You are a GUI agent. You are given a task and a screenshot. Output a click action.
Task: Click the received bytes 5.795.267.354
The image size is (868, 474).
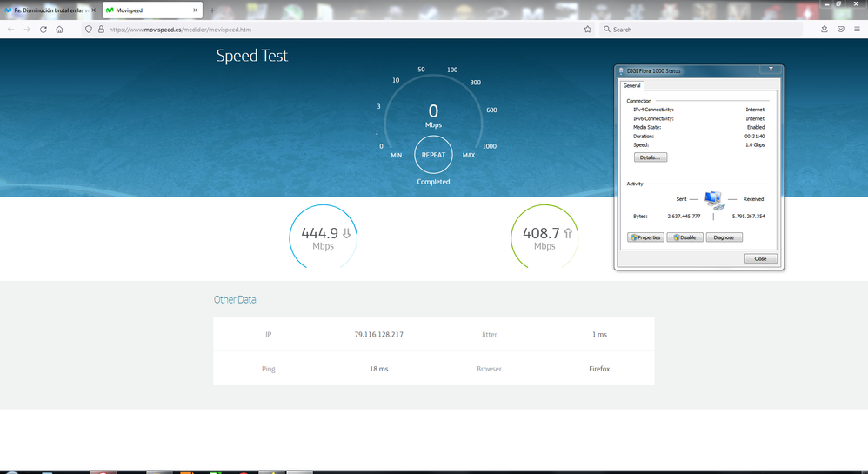pos(749,217)
